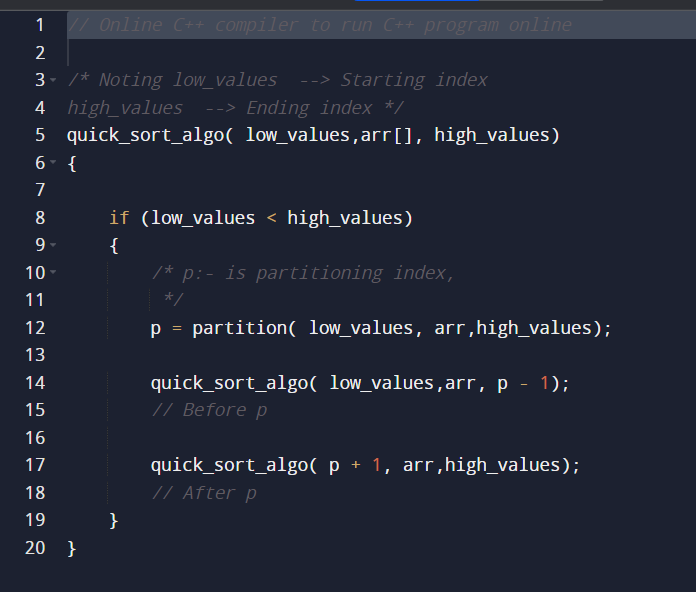
Task: Click the '// Before p' comment
Action: [210, 410]
